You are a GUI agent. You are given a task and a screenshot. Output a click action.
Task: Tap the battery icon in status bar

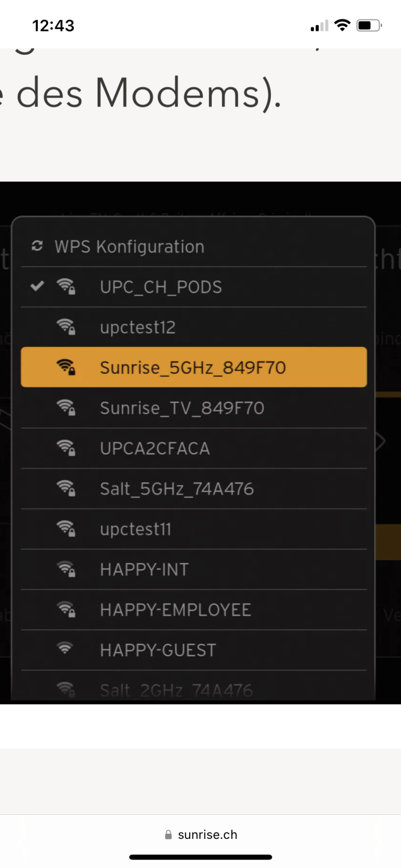[x=370, y=25]
